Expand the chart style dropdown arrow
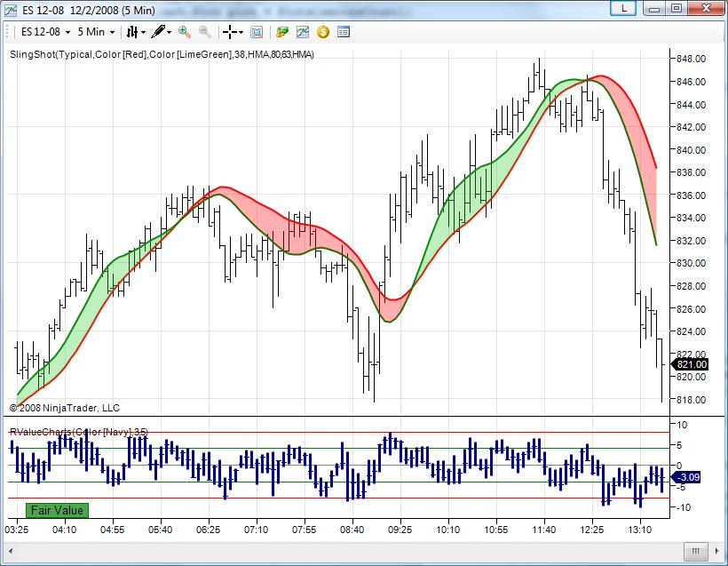Viewport: 728px width, 566px height. (x=143, y=32)
